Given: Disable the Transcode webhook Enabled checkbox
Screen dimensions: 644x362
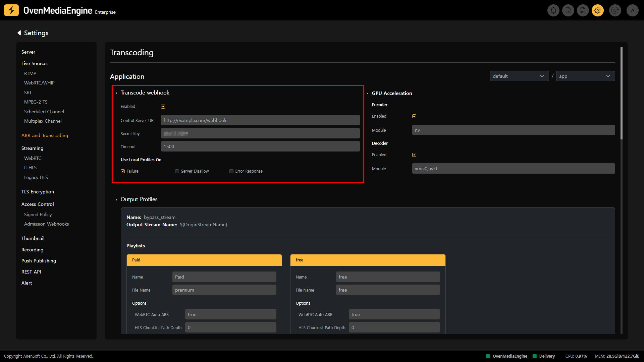Looking at the screenshot, I should coord(163,107).
